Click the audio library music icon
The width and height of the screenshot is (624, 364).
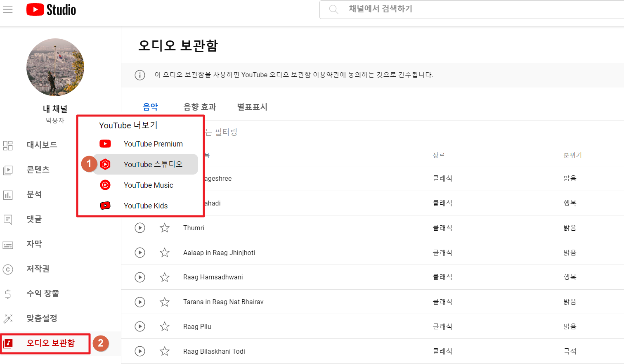8,343
